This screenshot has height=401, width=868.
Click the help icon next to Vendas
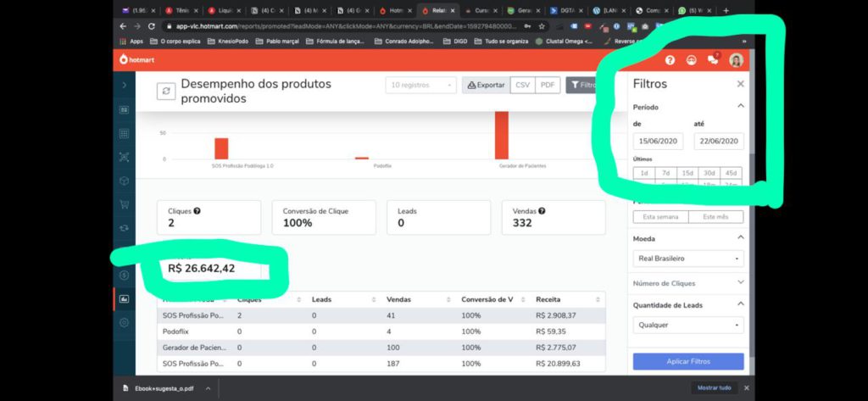click(x=542, y=211)
